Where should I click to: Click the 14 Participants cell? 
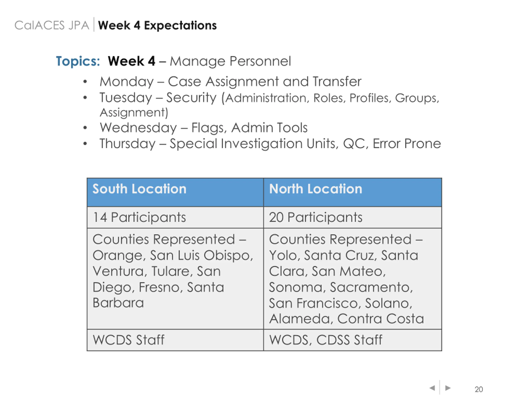[175, 217]
